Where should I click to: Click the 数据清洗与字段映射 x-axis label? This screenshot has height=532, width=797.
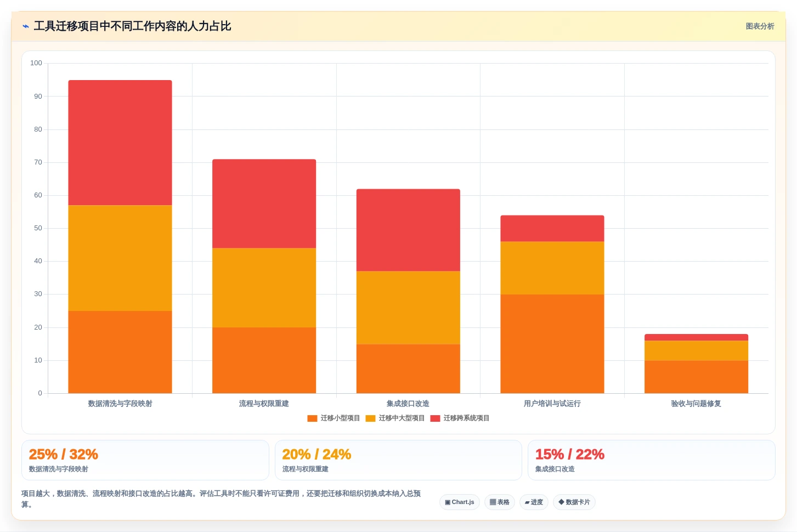pyautogui.click(x=120, y=404)
